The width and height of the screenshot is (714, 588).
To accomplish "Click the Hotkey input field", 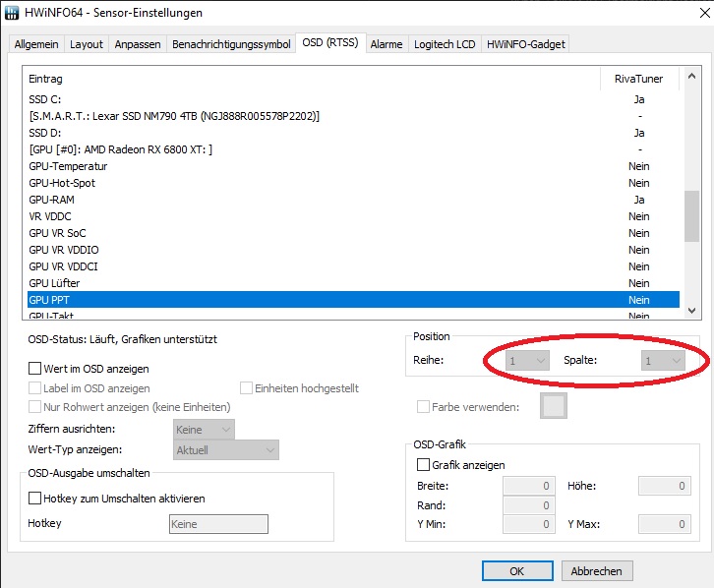I will click(218, 524).
